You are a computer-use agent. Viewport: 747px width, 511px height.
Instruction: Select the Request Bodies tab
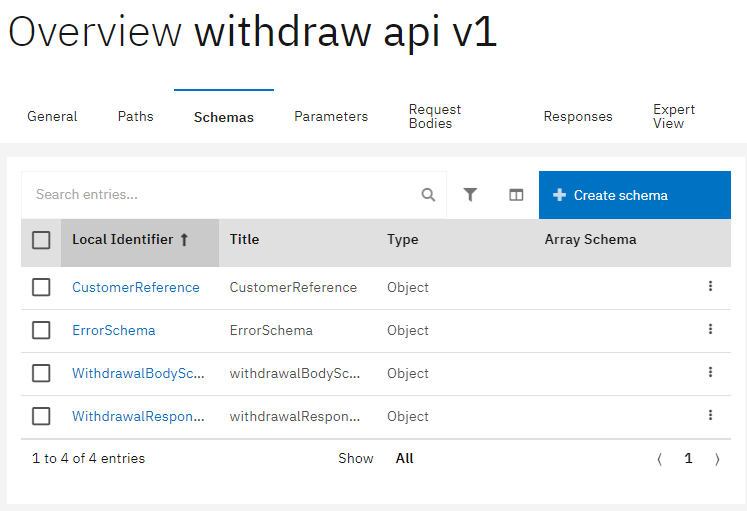coord(435,117)
